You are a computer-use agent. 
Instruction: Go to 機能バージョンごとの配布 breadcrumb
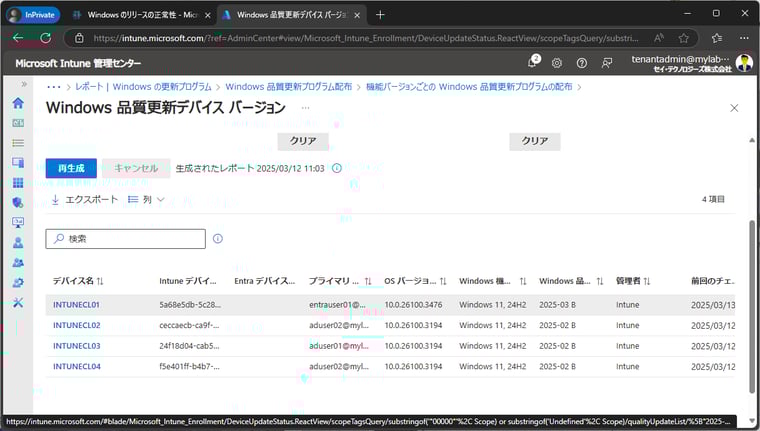(x=469, y=87)
